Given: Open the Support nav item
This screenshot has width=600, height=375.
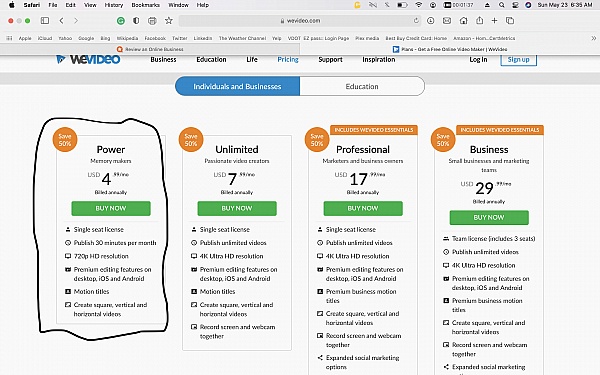Looking at the screenshot, I should tap(330, 59).
